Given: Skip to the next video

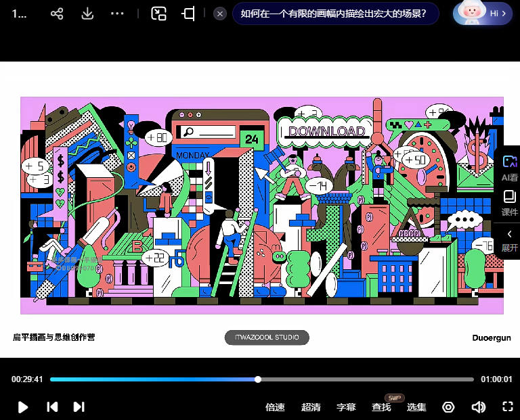Looking at the screenshot, I should tap(79, 406).
